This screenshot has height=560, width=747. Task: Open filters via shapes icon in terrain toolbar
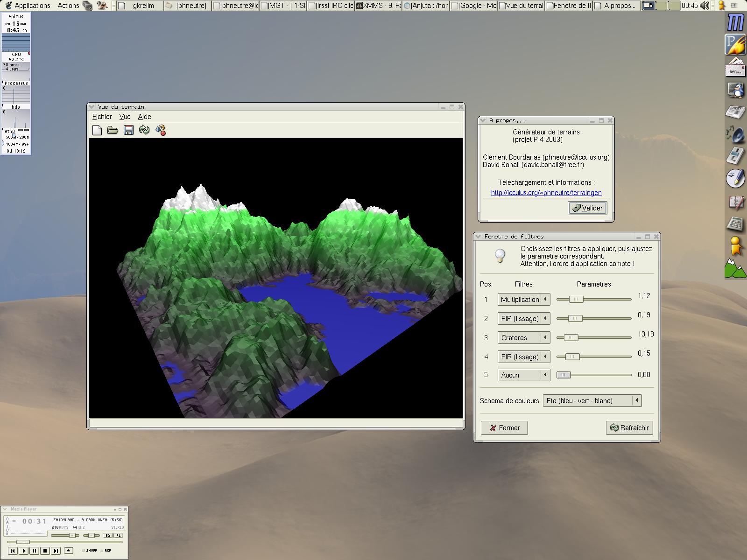[x=161, y=130]
